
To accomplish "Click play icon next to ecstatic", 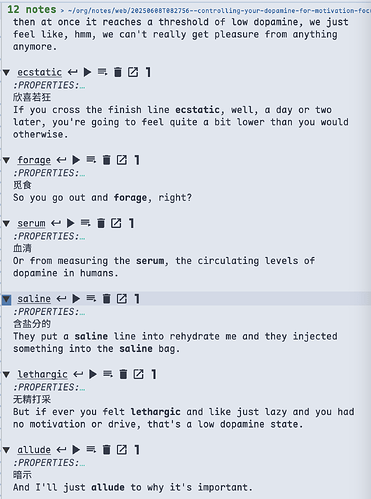I will point(87,72).
